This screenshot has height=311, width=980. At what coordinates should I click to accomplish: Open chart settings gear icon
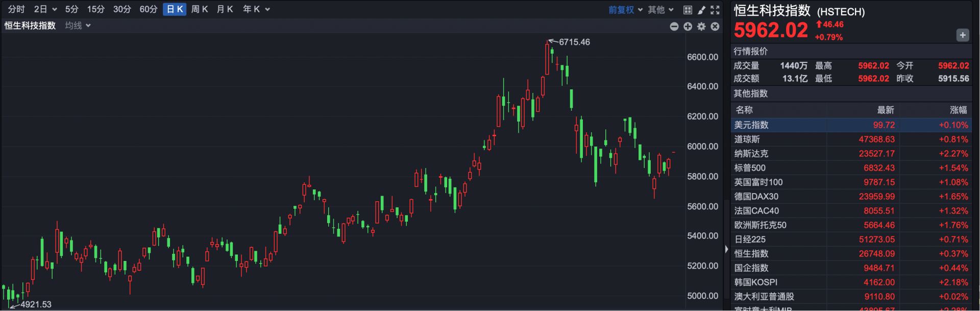701,27
